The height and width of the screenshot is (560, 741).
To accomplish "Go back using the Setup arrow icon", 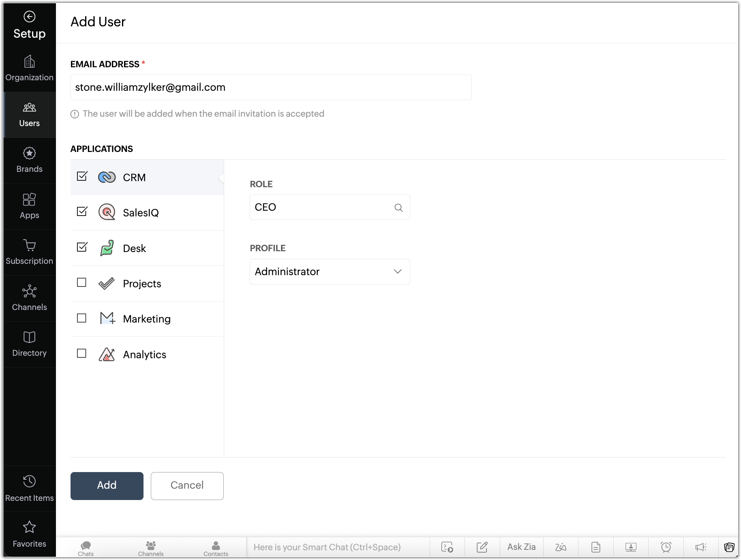I will [x=29, y=17].
